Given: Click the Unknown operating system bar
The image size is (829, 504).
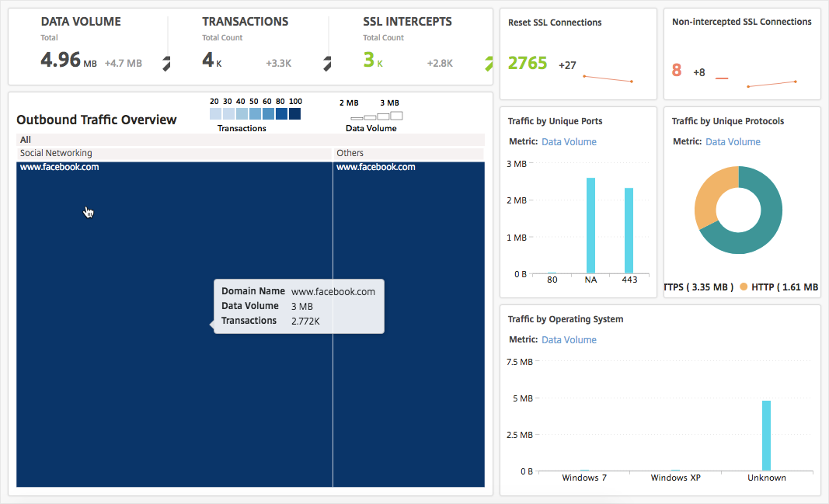Looking at the screenshot, I should (766, 435).
